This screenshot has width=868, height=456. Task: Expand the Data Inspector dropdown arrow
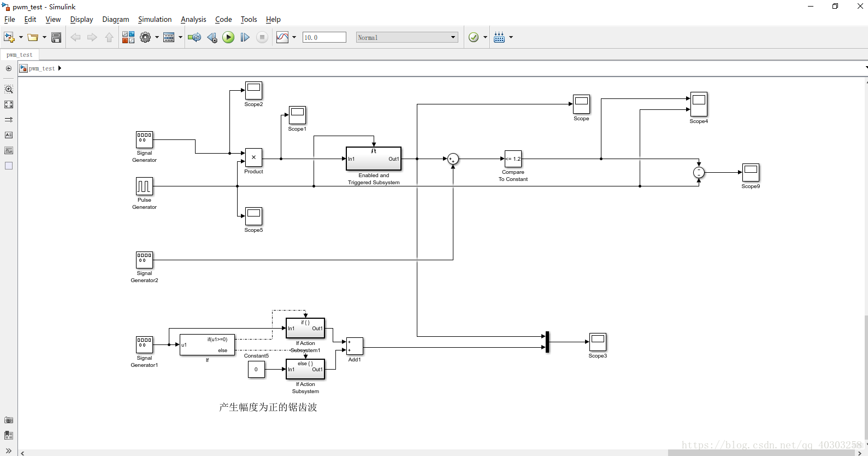[294, 37]
